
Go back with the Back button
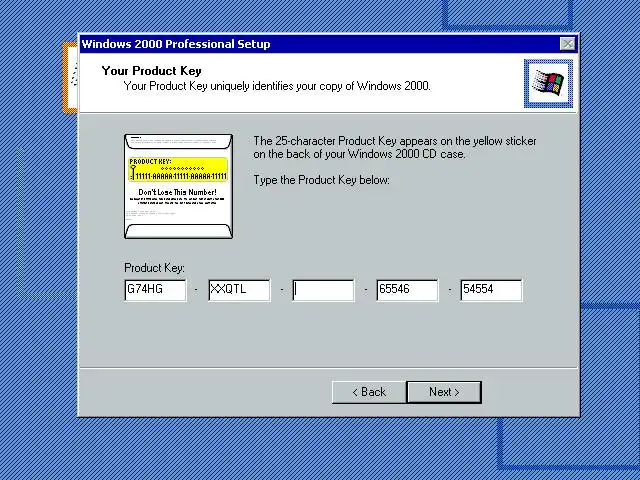pyautogui.click(x=369, y=392)
